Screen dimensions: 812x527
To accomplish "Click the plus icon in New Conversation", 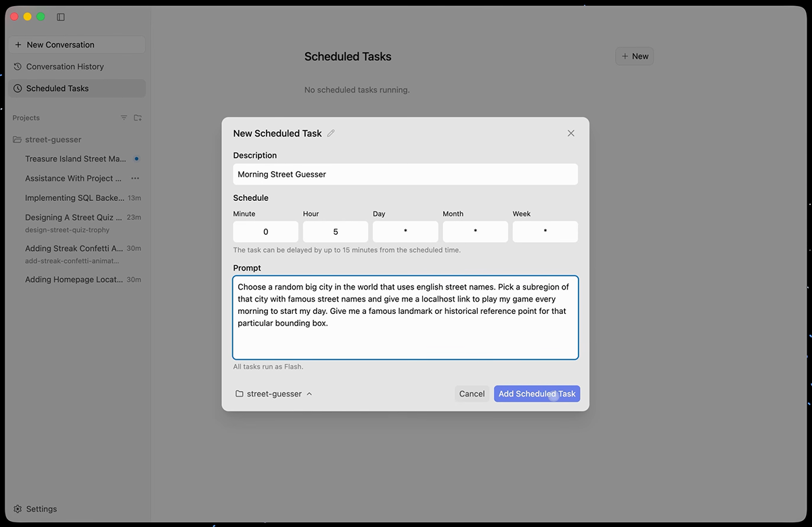I will tap(18, 45).
